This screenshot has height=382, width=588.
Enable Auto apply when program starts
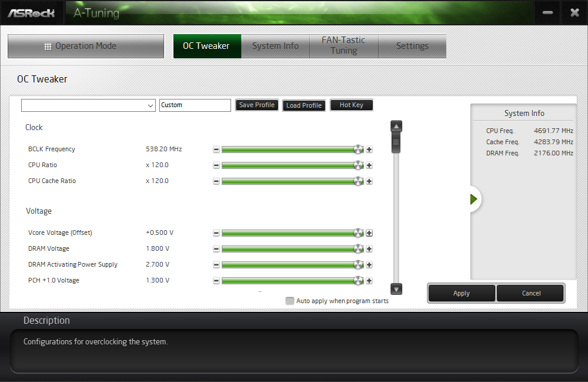click(x=289, y=301)
